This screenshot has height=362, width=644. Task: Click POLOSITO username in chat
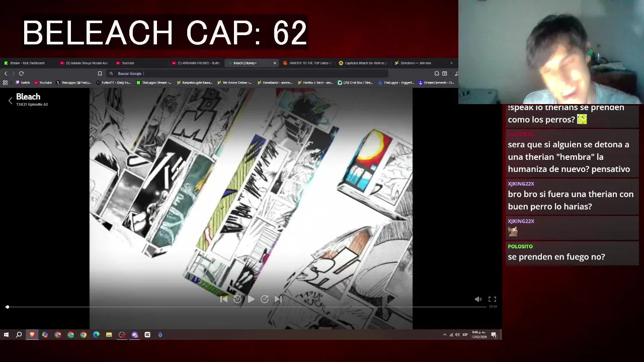coord(520,246)
